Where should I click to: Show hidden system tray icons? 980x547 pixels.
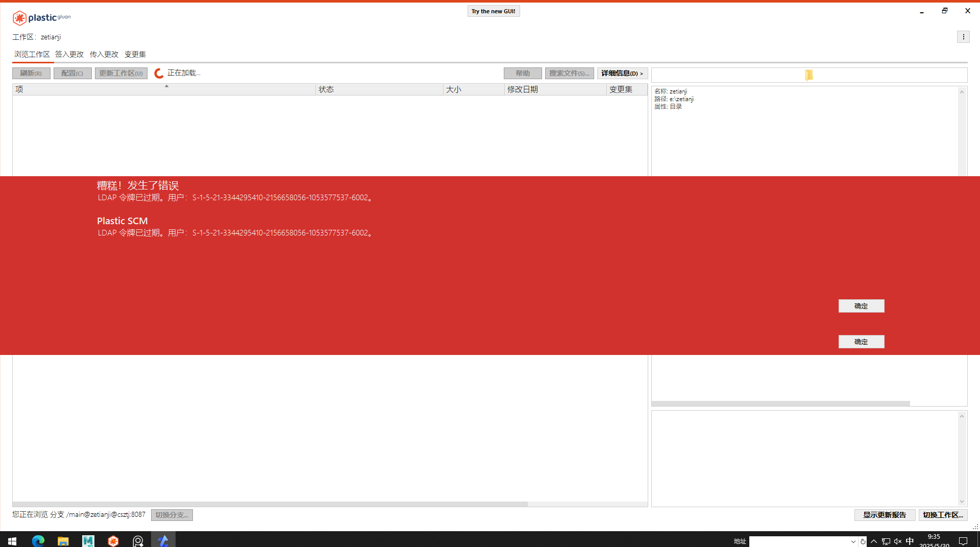coord(874,541)
